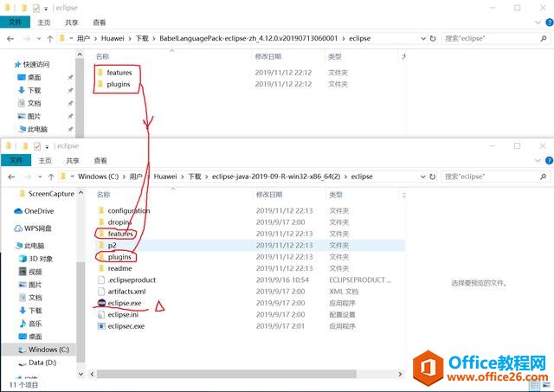Click Windows (C:) breadcrumb in the bottom address bar
This screenshot has width=554, height=392.
[98, 177]
